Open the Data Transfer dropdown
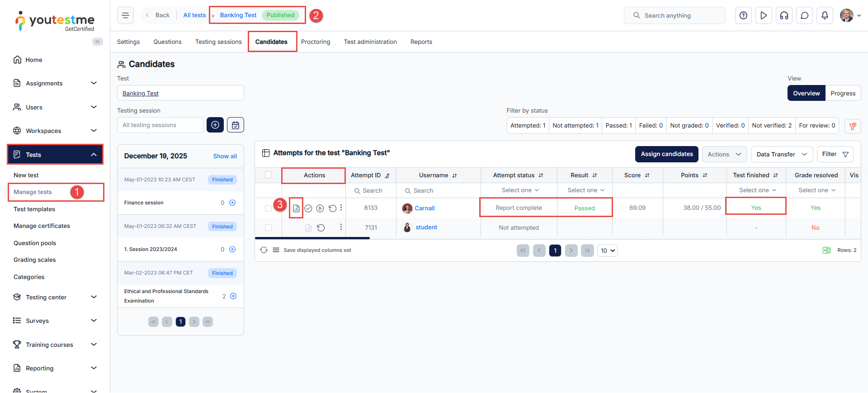 pyautogui.click(x=782, y=154)
